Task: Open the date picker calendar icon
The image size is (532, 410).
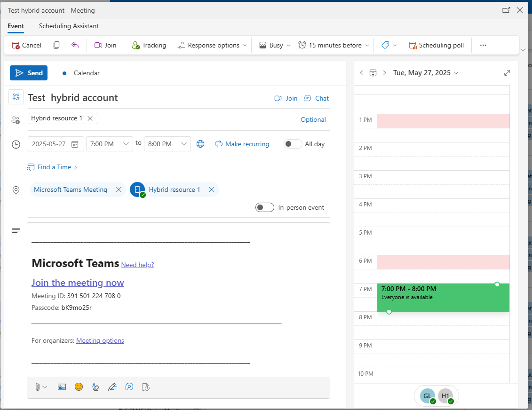Action: click(x=75, y=144)
